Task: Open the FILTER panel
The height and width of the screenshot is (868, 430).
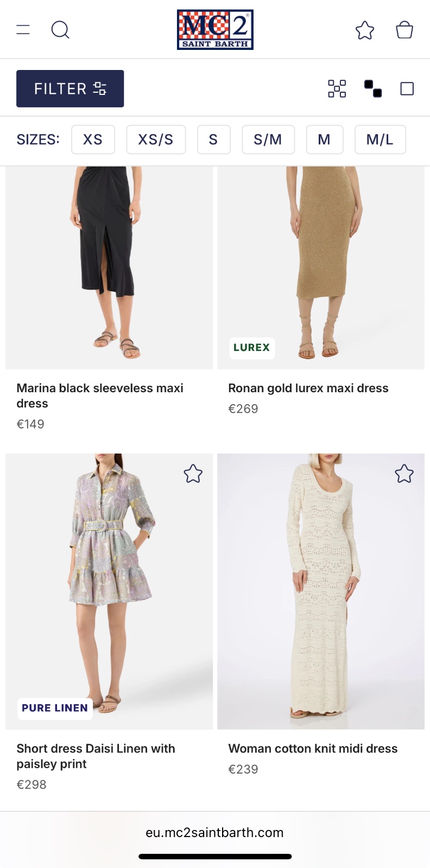Action: 70,88
